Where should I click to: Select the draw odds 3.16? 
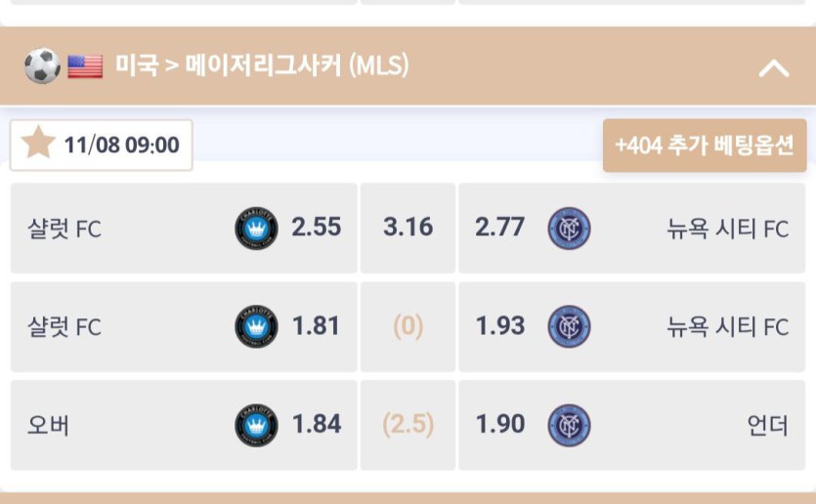(x=408, y=228)
